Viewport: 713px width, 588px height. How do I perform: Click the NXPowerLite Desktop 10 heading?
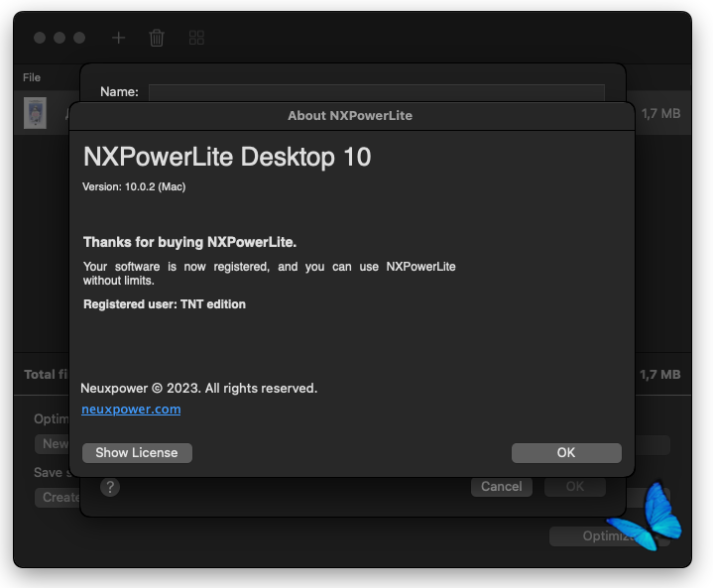pyautogui.click(x=227, y=158)
